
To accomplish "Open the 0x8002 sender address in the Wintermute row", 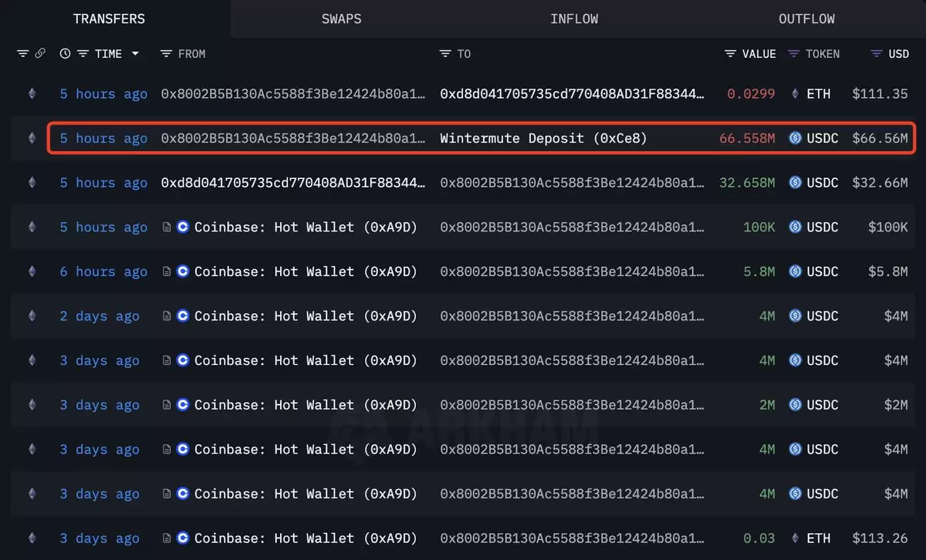I will pos(293,139).
